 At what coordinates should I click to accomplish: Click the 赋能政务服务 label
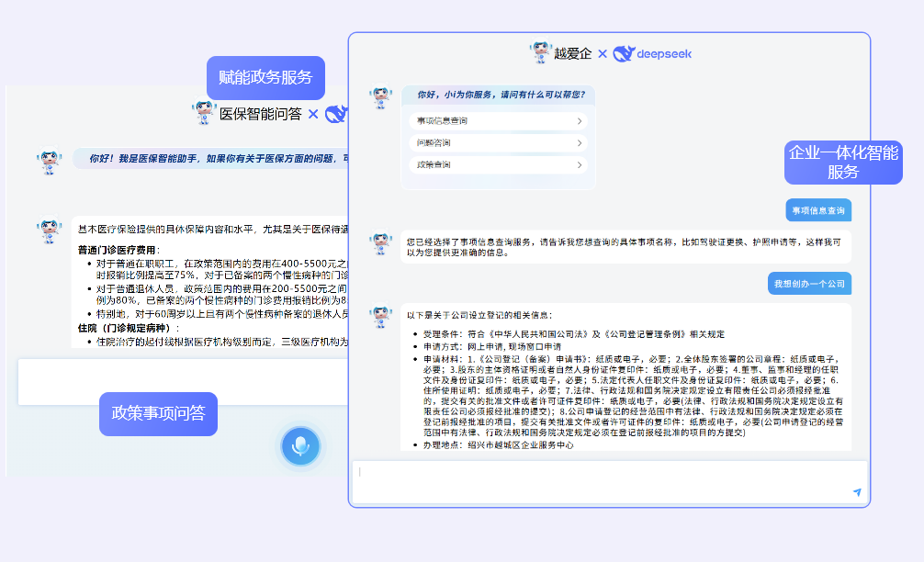pos(265,77)
